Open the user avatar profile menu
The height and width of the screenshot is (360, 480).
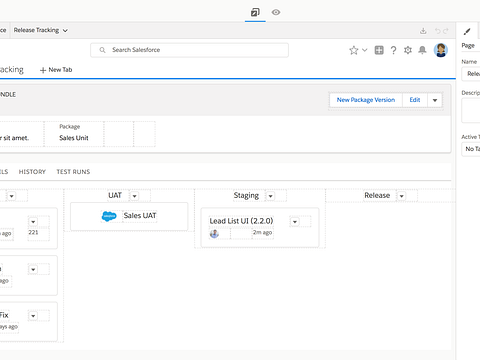point(441,50)
